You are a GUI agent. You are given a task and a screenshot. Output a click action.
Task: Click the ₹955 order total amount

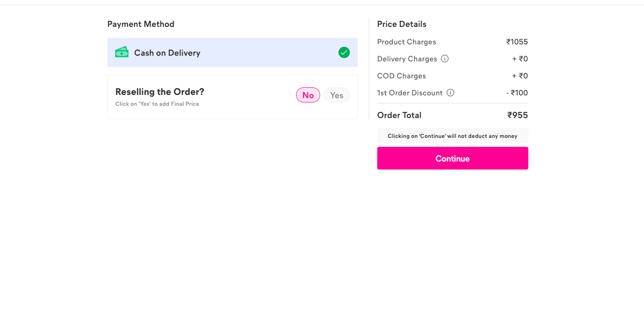coord(517,115)
